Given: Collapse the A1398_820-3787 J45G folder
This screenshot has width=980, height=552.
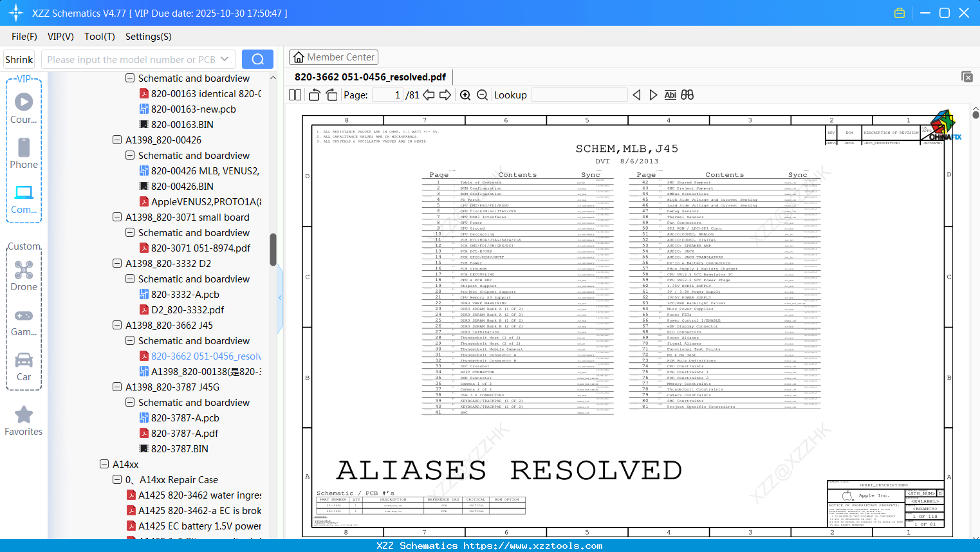Looking at the screenshot, I should pos(117,387).
